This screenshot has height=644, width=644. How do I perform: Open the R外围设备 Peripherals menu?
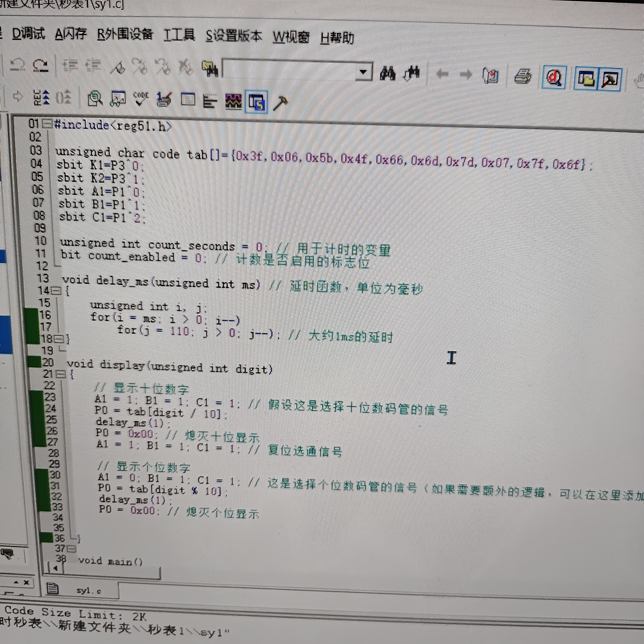point(125,34)
